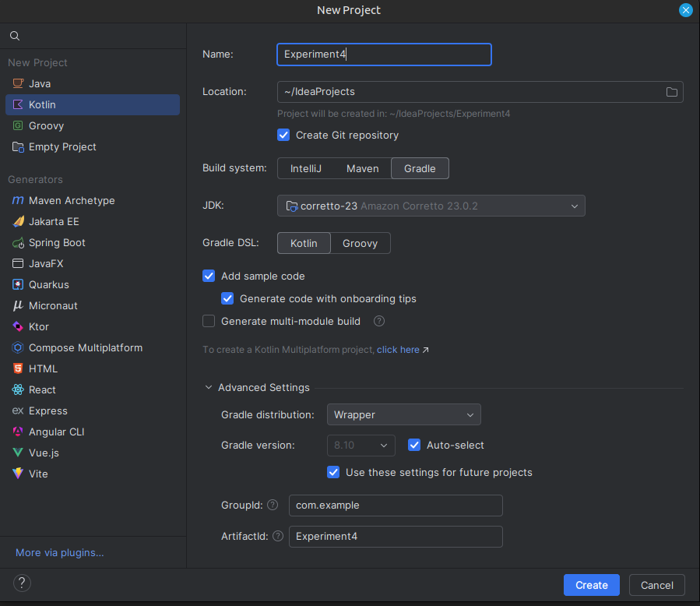Image resolution: width=700 pixels, height=606 pixels.
Task: Select Groovy as Gradle DSL
Action: [360, 242]
